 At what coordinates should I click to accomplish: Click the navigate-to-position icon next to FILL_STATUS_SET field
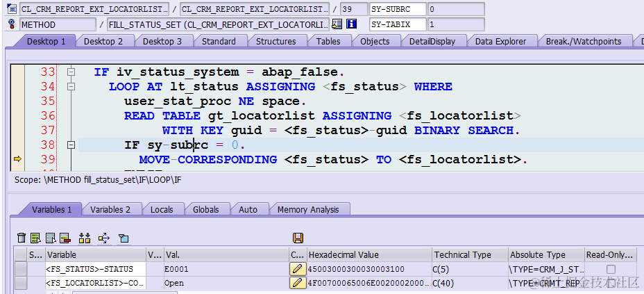pyautogui.click(x=337, y=24)
